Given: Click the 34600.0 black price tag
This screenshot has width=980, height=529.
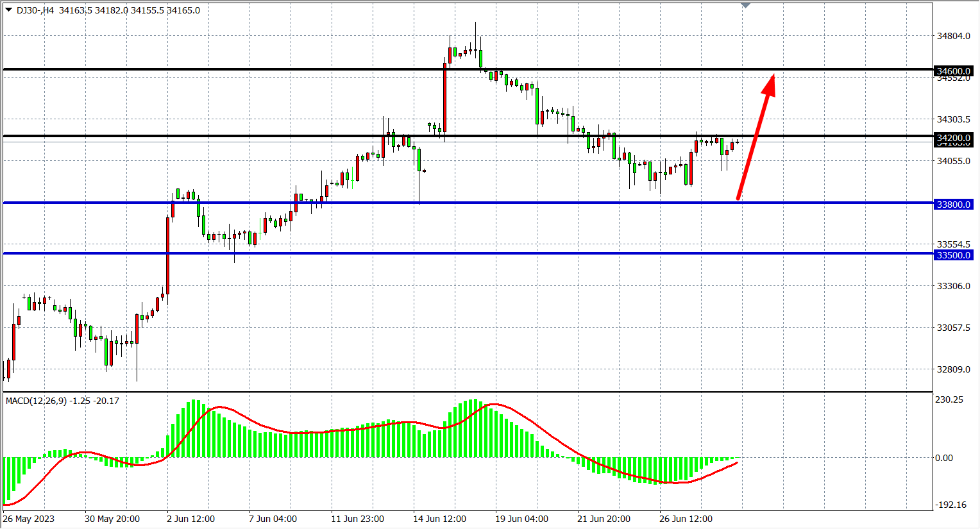Looking at the screenshot, I should [x=954, y=71].
